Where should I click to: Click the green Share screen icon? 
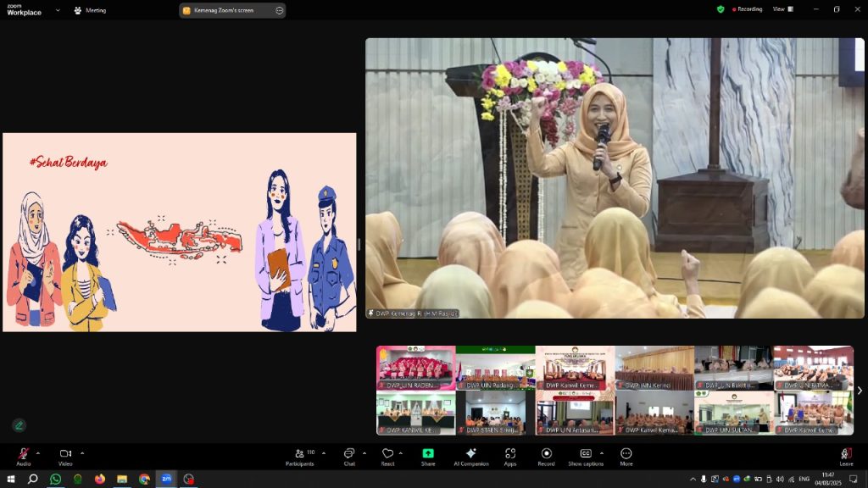coord(428,455)
